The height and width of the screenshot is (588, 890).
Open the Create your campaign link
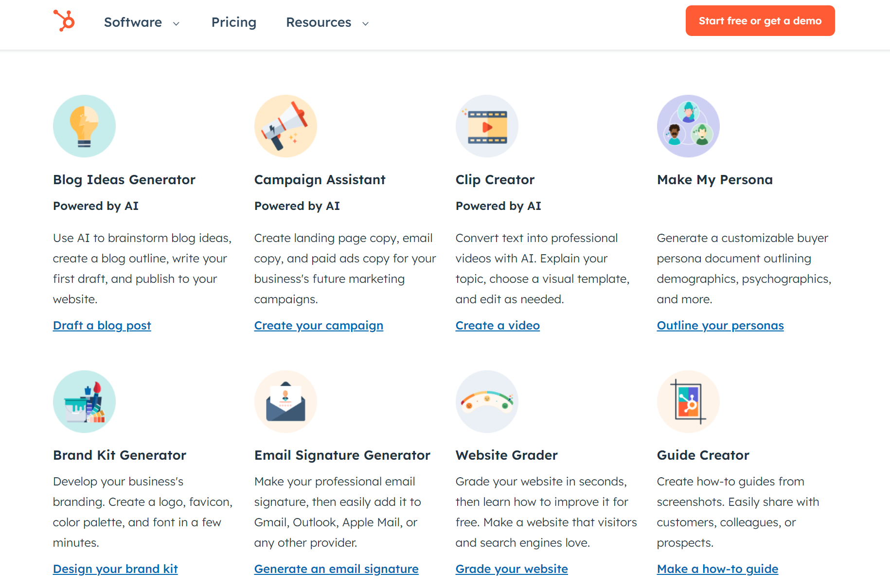(319, 325)
